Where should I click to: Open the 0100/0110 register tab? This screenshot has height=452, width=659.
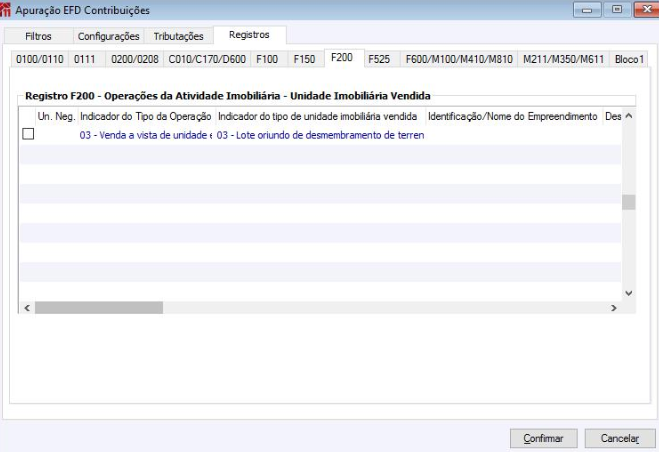(40, 59)
